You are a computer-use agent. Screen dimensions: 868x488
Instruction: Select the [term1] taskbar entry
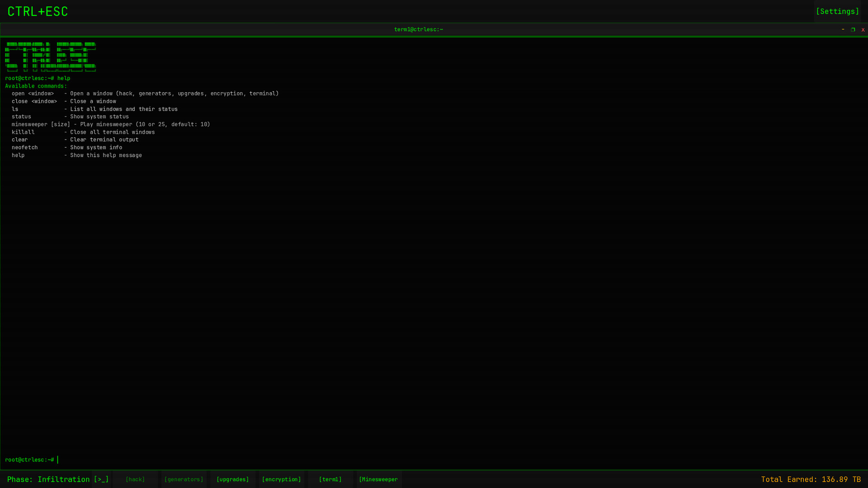330,479
